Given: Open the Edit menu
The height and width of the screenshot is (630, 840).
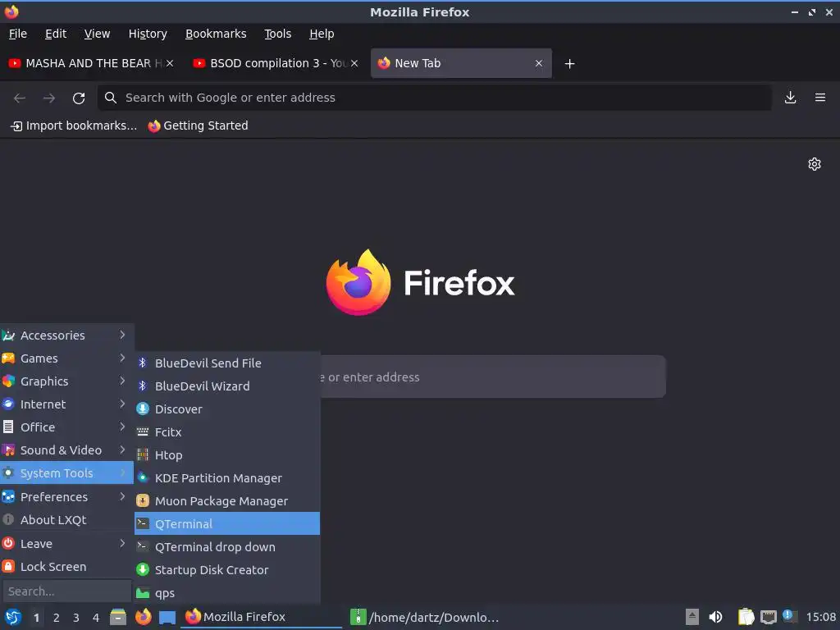Looking at the screenshot, I should [x=56, y=34].
